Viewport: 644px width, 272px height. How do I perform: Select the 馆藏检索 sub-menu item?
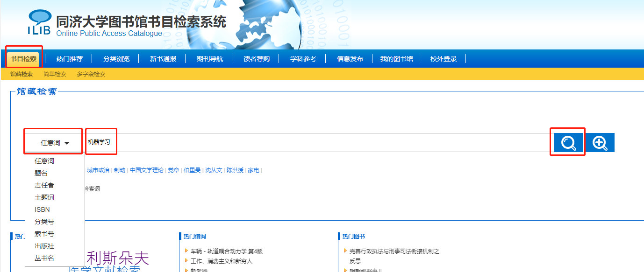pyautogui.click(x=21, y=74)
